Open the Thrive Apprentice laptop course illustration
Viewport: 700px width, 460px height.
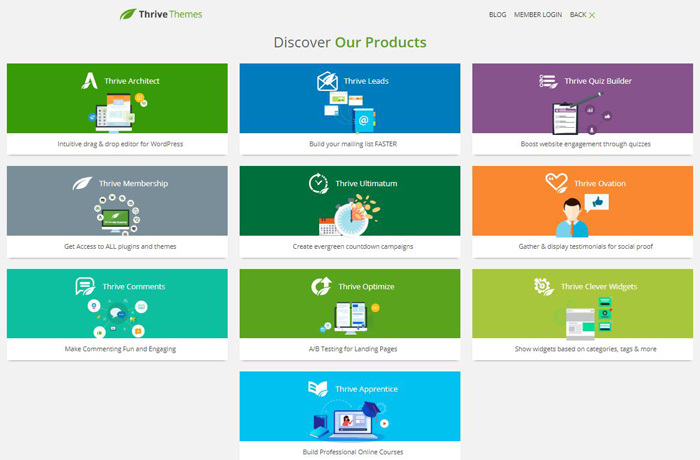pyautogui.click(x=350, y=420)
